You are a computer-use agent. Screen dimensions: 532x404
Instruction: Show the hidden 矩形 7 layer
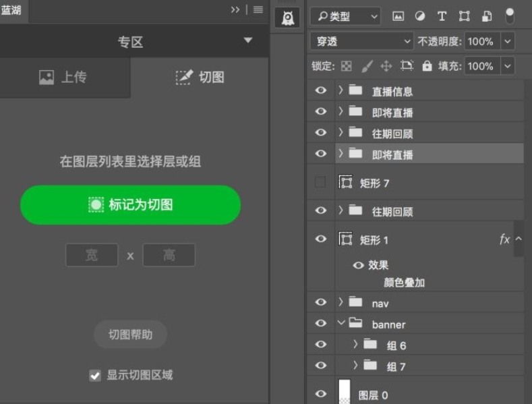coord(321,182)
